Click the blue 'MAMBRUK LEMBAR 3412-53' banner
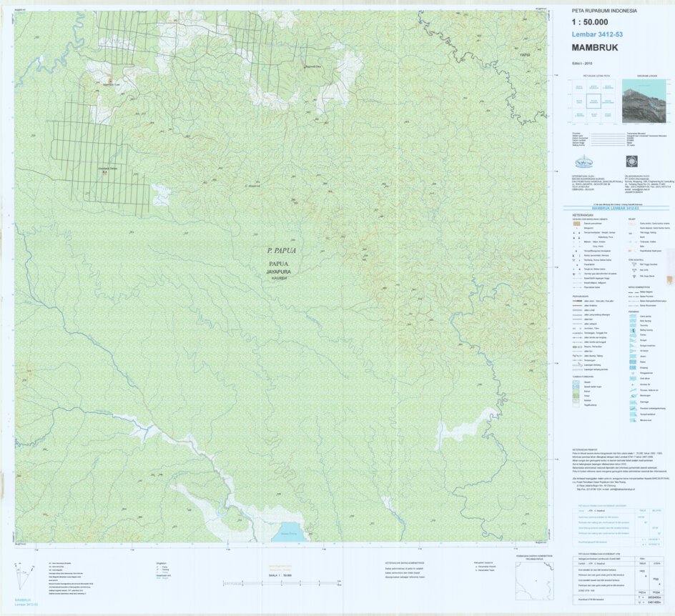 (x=616, y=208)
